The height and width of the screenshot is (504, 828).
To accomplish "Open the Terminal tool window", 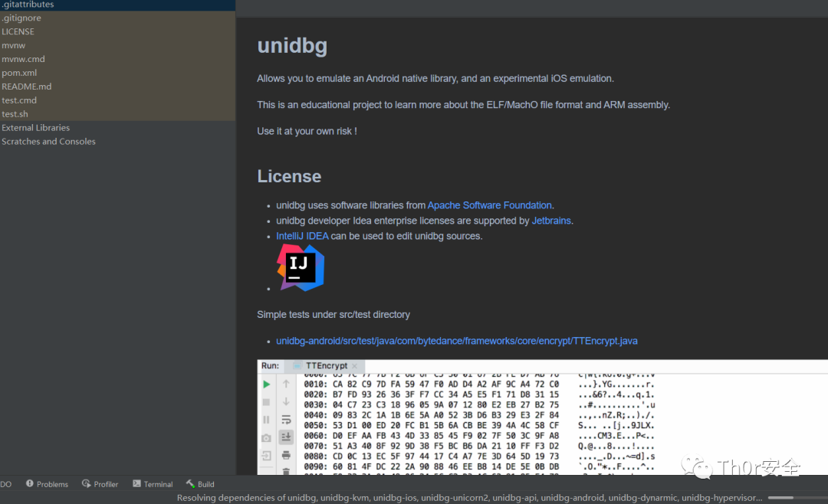I will tap(153, 484).
